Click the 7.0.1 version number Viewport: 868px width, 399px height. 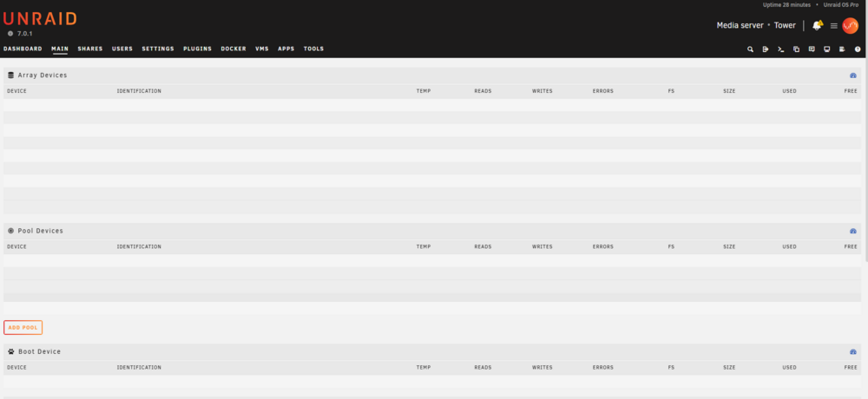tap(25, 34)
